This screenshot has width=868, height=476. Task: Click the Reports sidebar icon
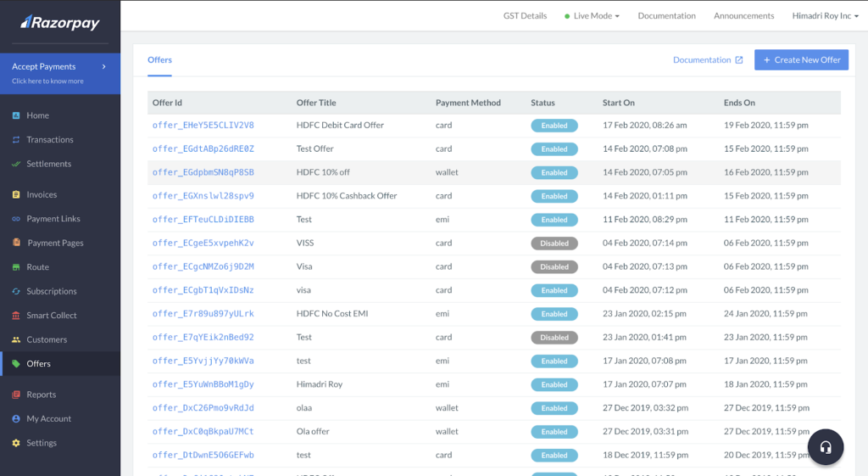click(16, 395)
